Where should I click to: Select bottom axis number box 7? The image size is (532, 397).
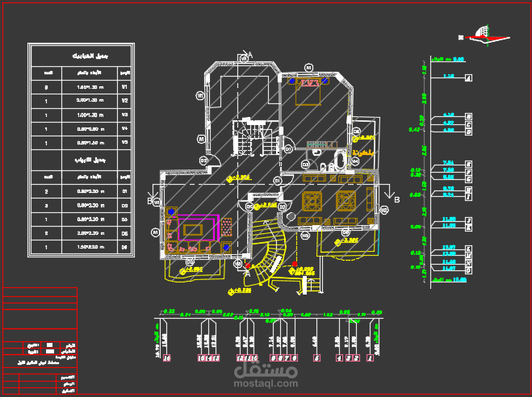click(287, 358)
